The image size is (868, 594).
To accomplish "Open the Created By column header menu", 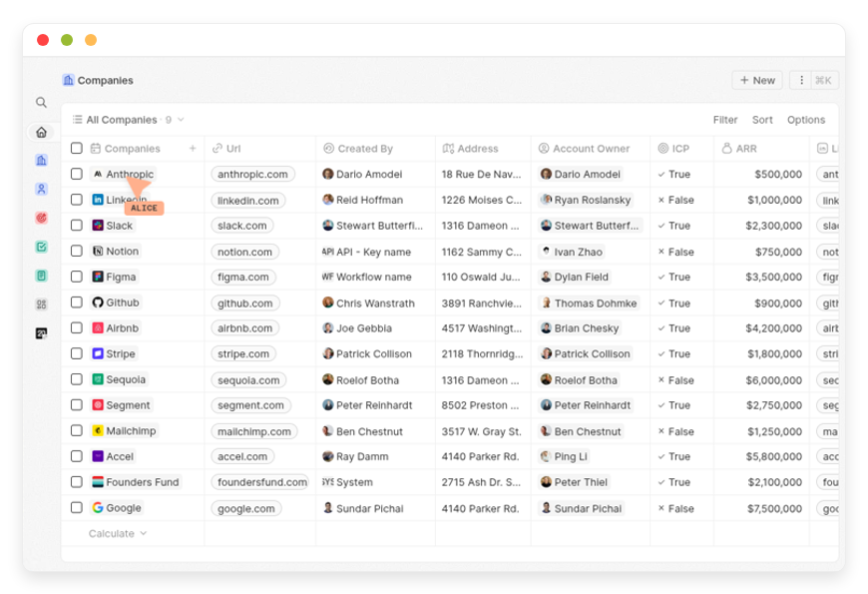I will pyautogui.click(x=375, y=149).
